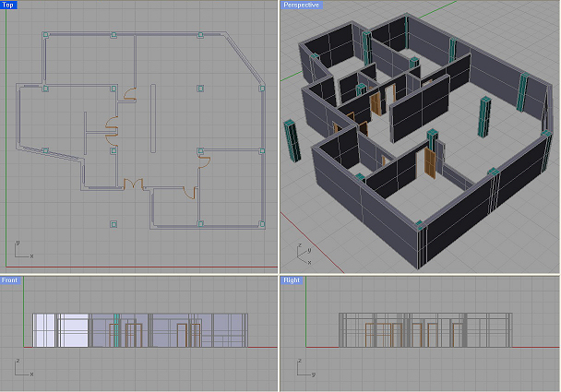The width and height of the screenshot is (561, 392).
Task: Select the Right viewport title label
Action: coord(291,279)
